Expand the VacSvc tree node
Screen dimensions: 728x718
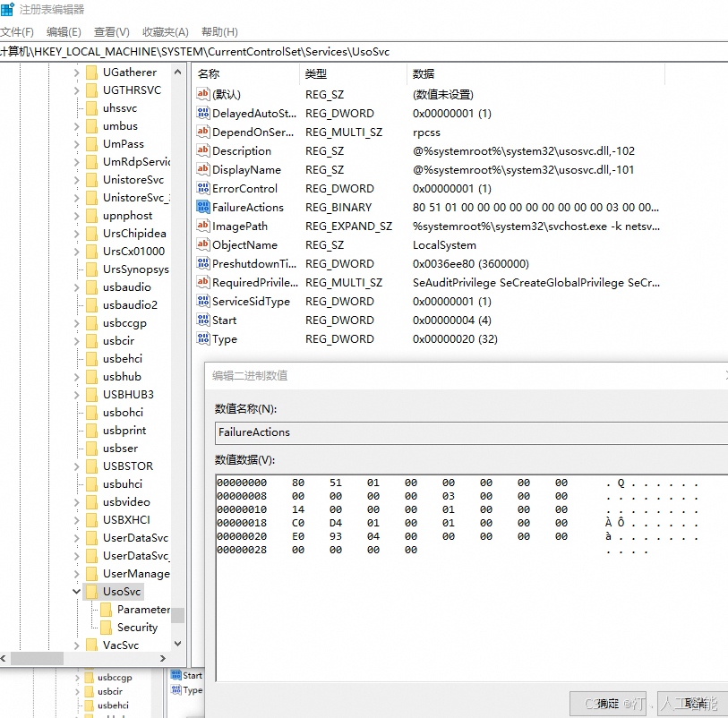click(77, 645)
